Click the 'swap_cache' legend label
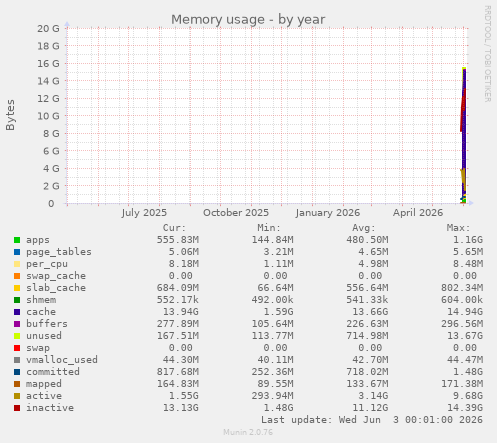 click(x=56, y=276)
